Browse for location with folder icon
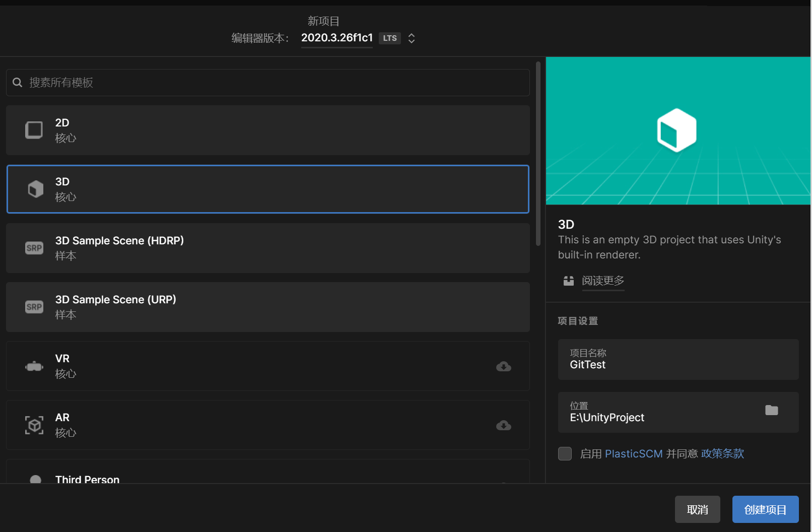This screenshot has height=532, width=812. tap(772, 410)
